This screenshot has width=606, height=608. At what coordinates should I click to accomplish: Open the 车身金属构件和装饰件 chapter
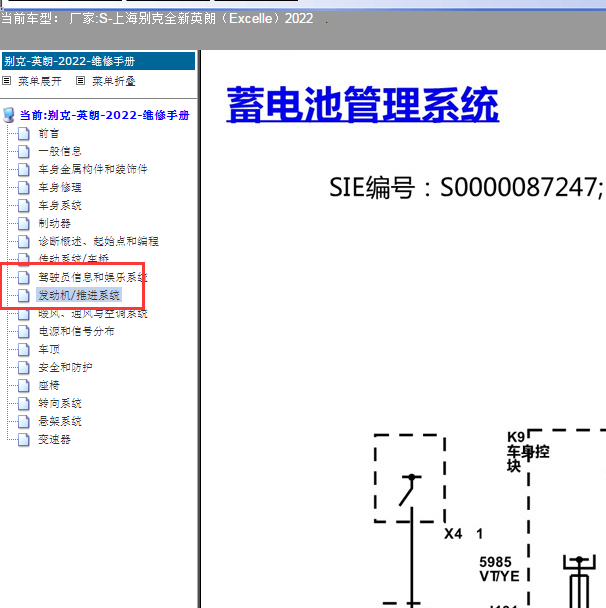(x=93, y=169)
